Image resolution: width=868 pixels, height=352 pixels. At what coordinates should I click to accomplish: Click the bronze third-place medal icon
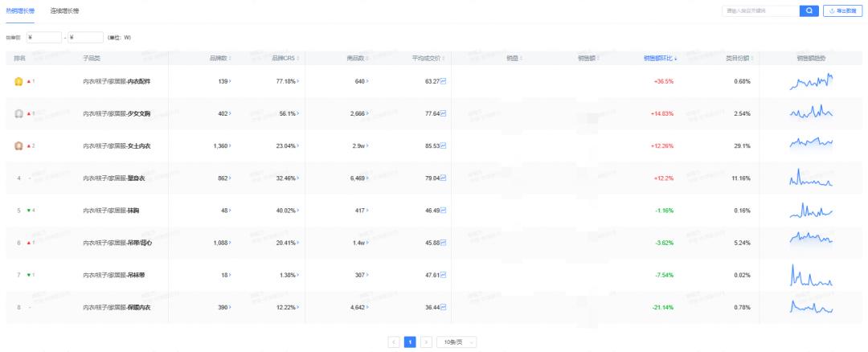(x=18, y=146)
